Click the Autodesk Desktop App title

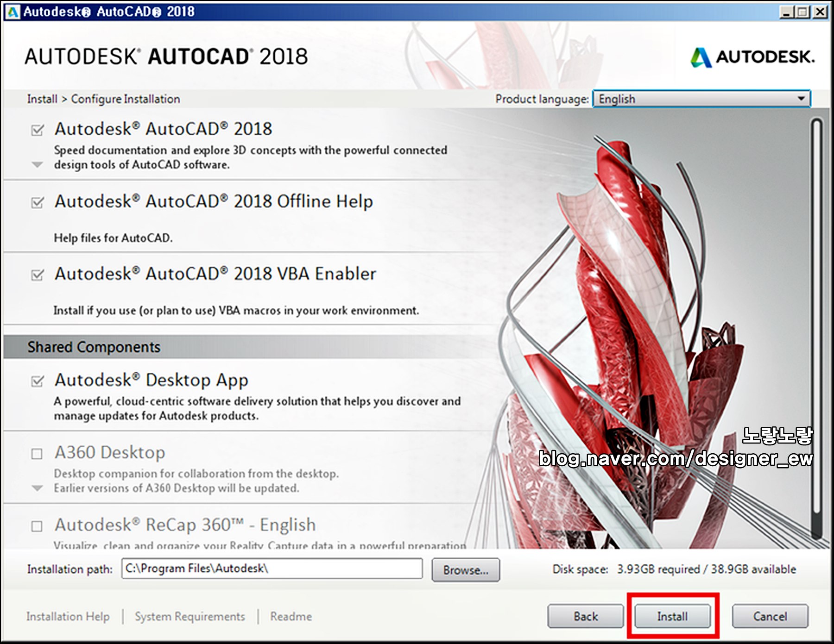coord(152,380)
